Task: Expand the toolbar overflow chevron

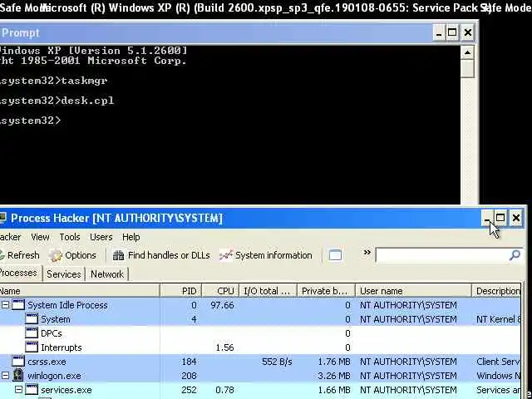Action: [x=367, y=253]
